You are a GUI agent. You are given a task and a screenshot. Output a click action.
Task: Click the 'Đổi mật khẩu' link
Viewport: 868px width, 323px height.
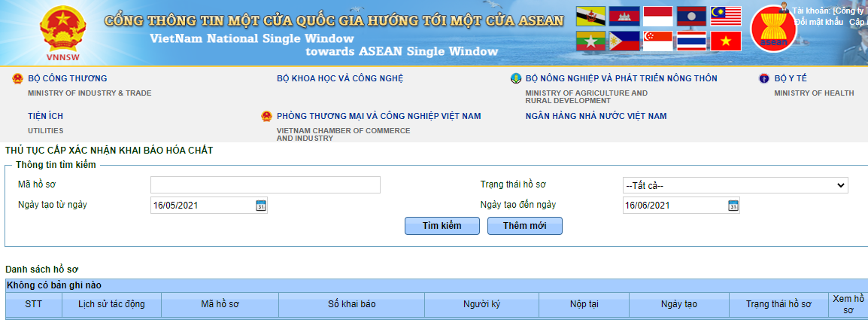pos(819,22)
